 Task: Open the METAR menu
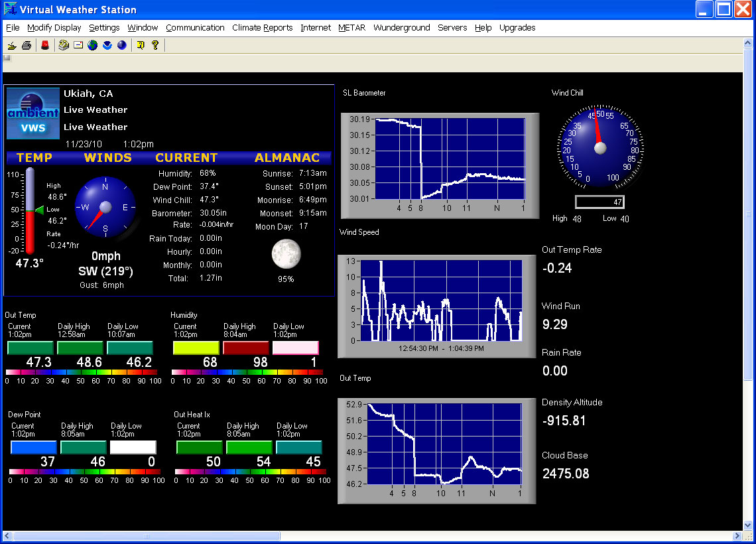coord(351,28)
